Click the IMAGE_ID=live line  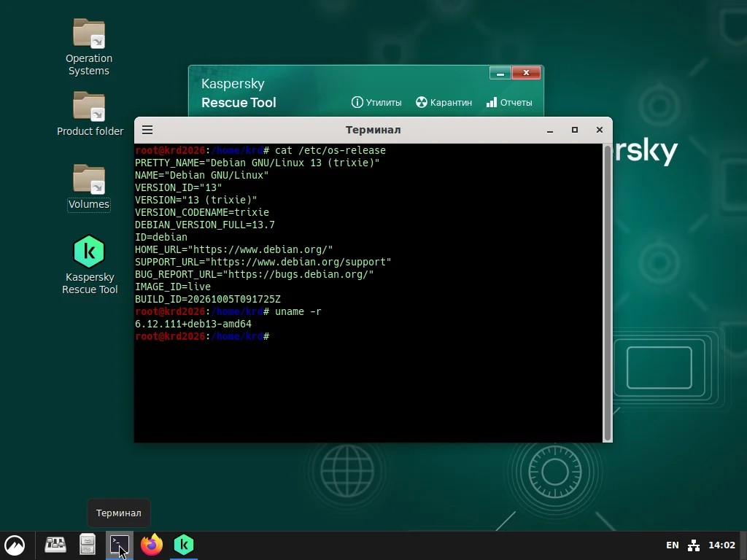172,287
